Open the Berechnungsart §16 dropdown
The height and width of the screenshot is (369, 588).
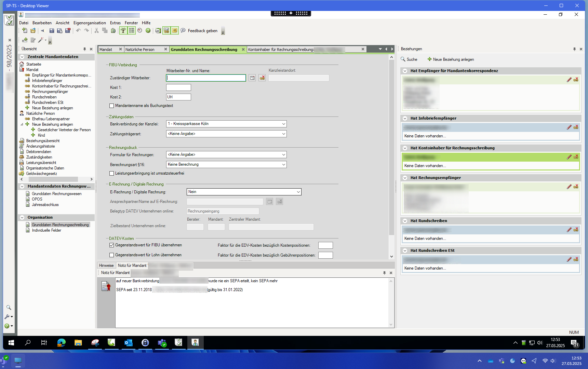[x=283, y=165]
